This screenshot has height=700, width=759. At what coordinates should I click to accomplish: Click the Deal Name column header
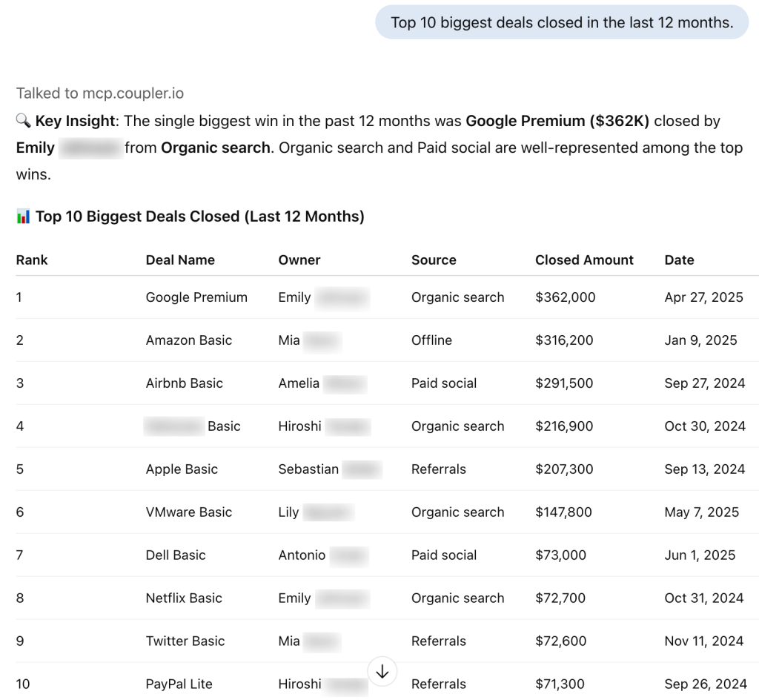(180, 260)
